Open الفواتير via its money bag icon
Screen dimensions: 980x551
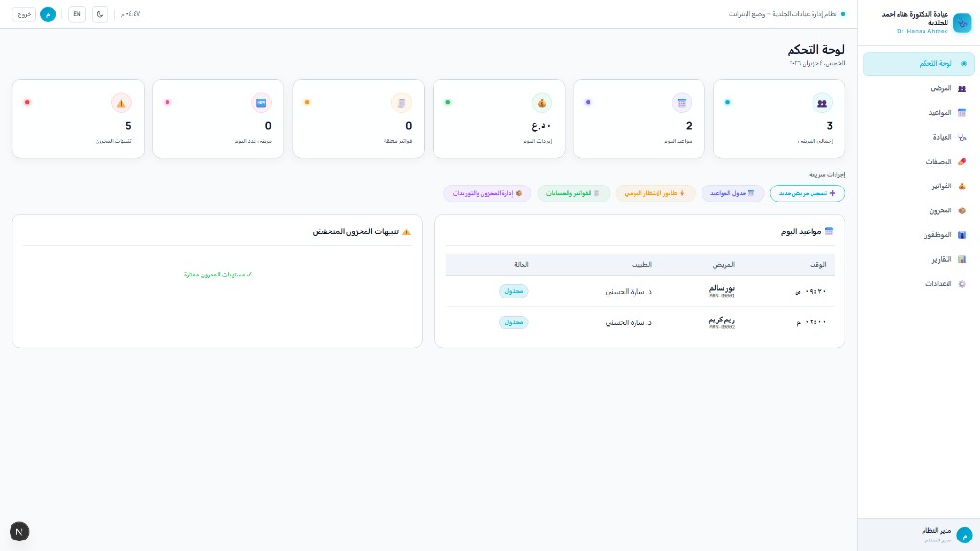click(962, 187)
